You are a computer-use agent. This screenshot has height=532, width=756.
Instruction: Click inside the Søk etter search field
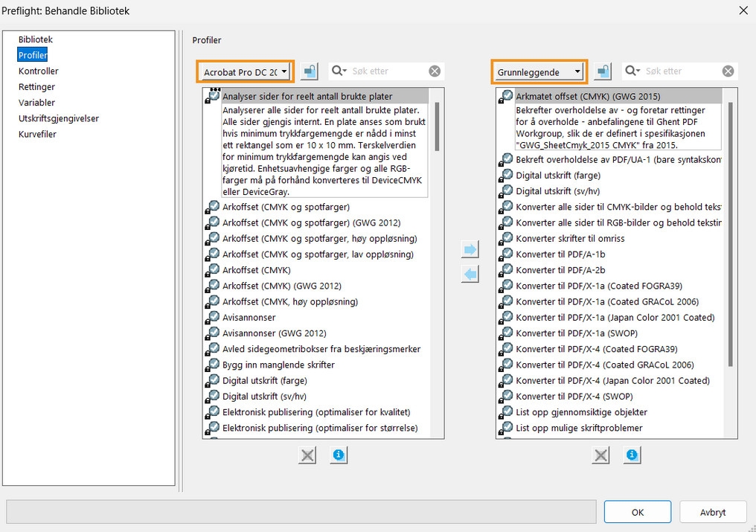[x=387, y=71]
